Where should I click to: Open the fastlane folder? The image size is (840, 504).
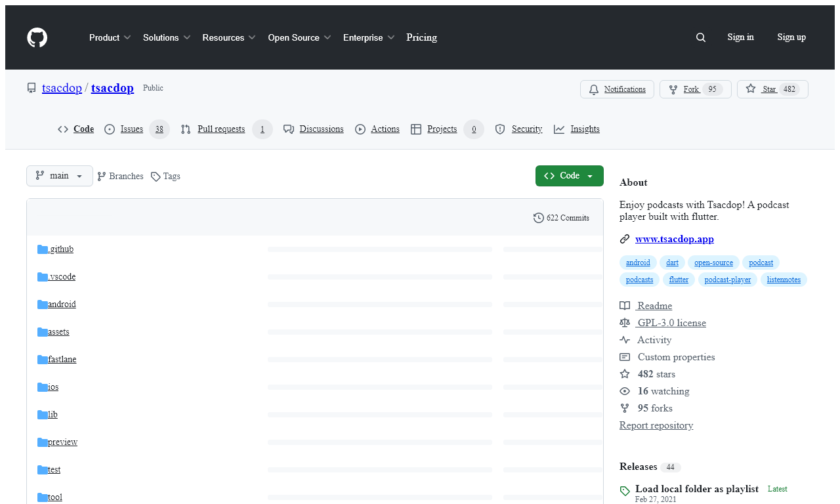coord(62,360)
